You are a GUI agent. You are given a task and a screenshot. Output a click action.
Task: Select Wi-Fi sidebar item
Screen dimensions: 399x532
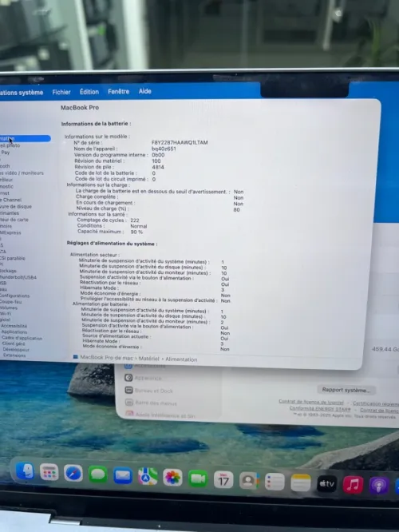(6, 314)
